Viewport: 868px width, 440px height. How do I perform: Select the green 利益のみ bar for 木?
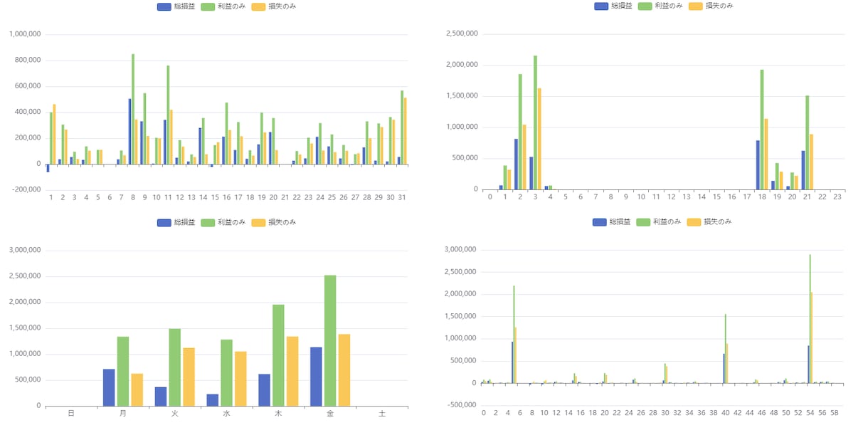(x=279, y=355)
